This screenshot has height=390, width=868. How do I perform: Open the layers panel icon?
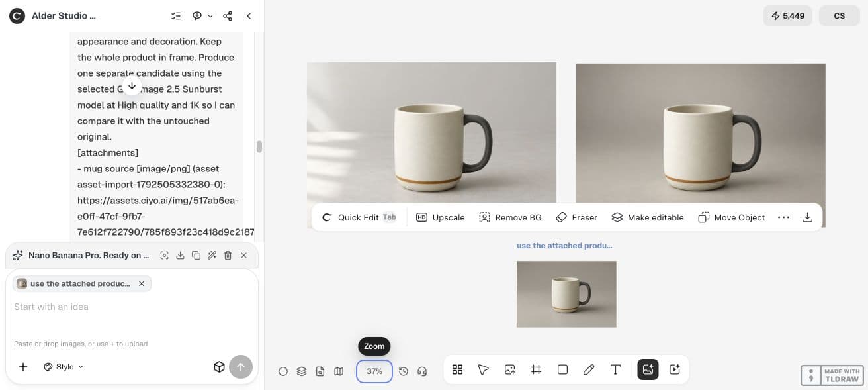tap(302, 371)
